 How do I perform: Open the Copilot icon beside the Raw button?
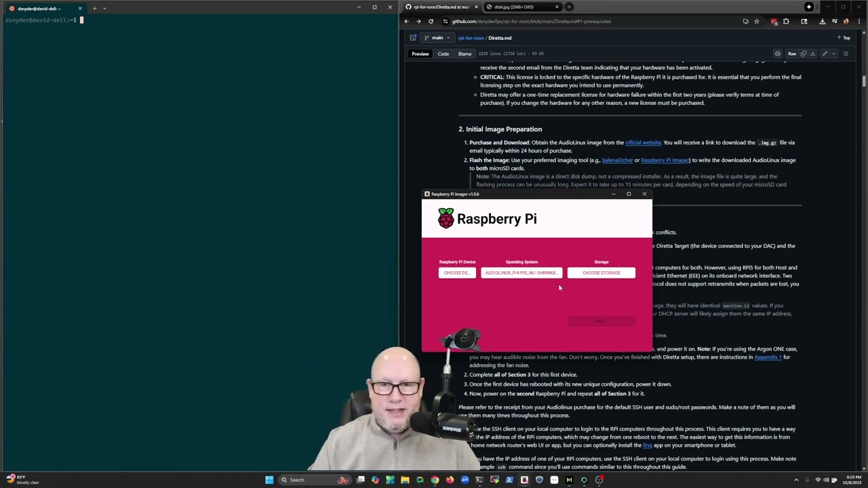tap(778, 54)
